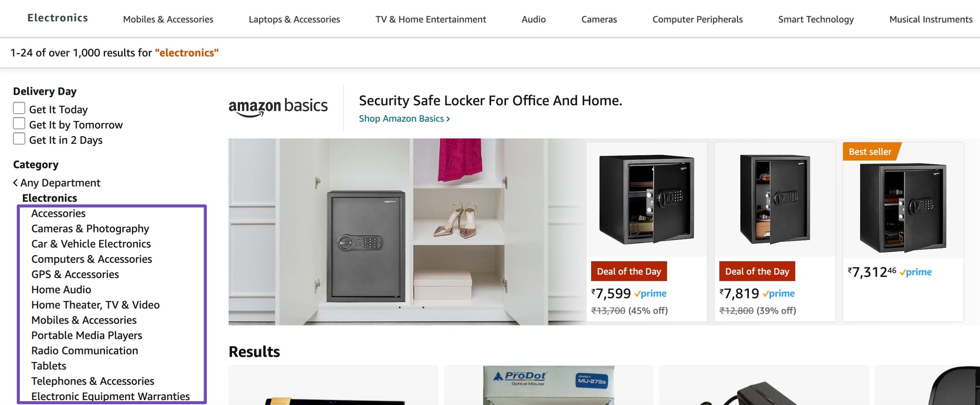Switch to the Audio nav tab

(534, 19)
